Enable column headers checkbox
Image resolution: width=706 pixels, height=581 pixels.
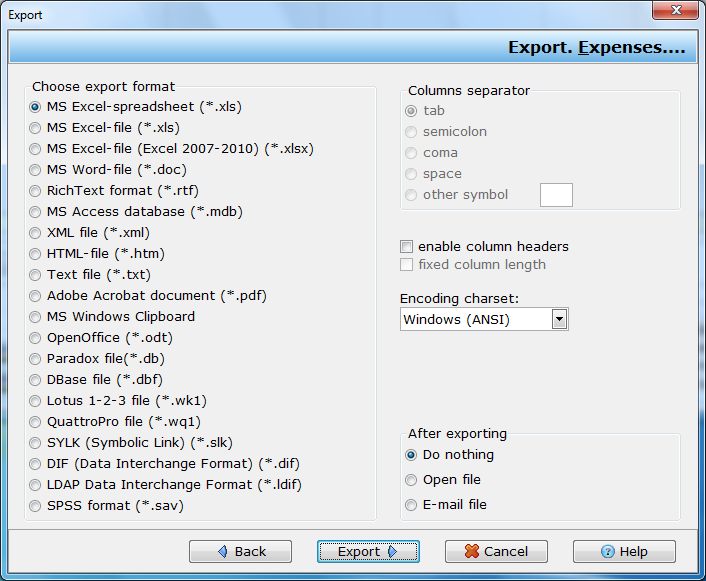[407, 247]
